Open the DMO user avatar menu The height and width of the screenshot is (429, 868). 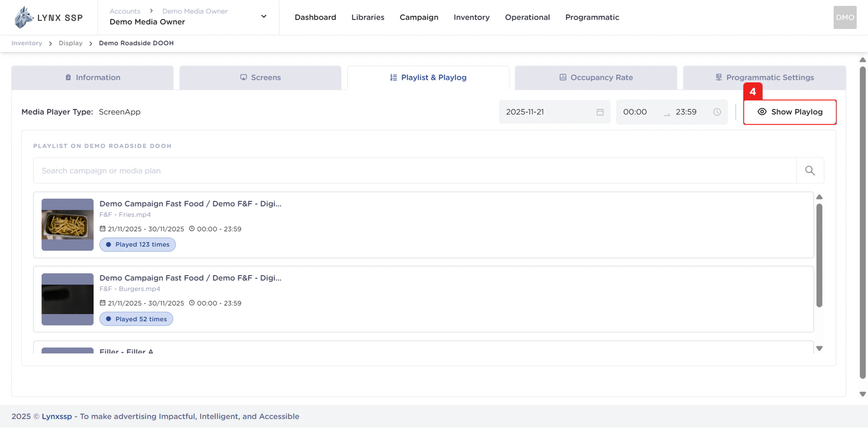pyautogui.click(x=845, y=17)
